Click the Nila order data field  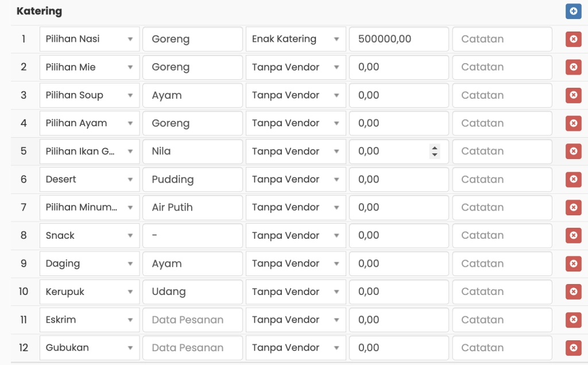(192, 152)
